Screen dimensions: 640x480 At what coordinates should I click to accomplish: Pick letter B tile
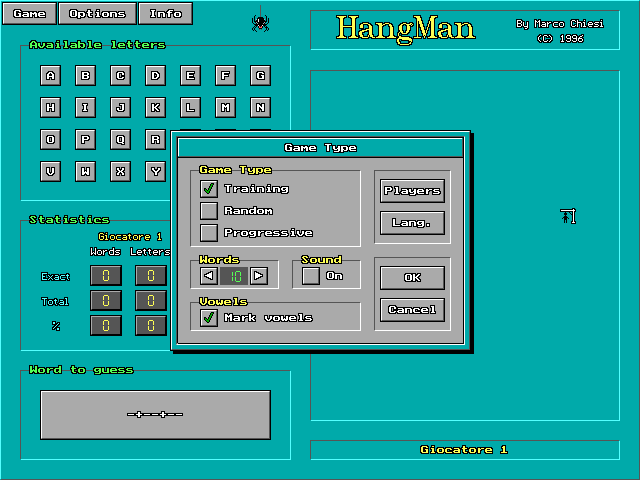point(85,76)
